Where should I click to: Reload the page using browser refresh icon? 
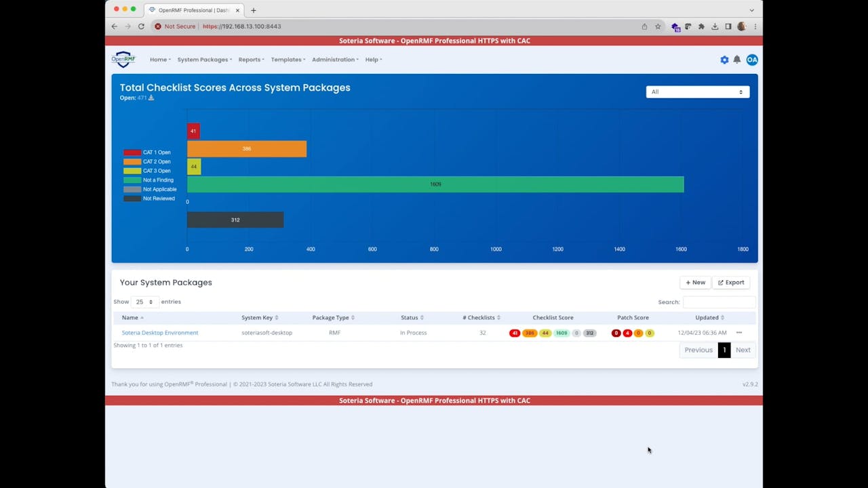click(141, 26)
